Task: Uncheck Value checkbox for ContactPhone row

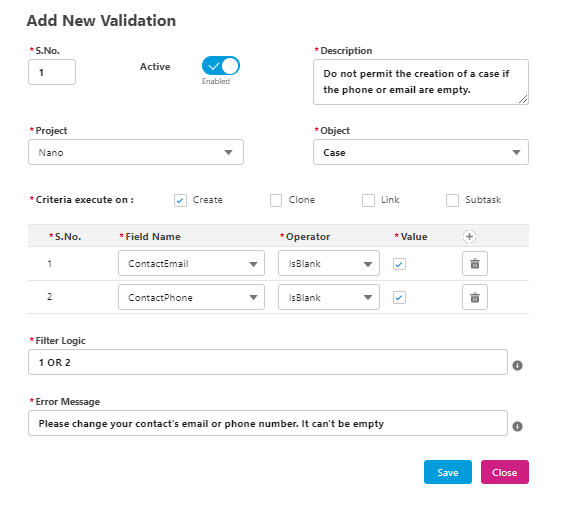Action: click(x=399, y=298)
